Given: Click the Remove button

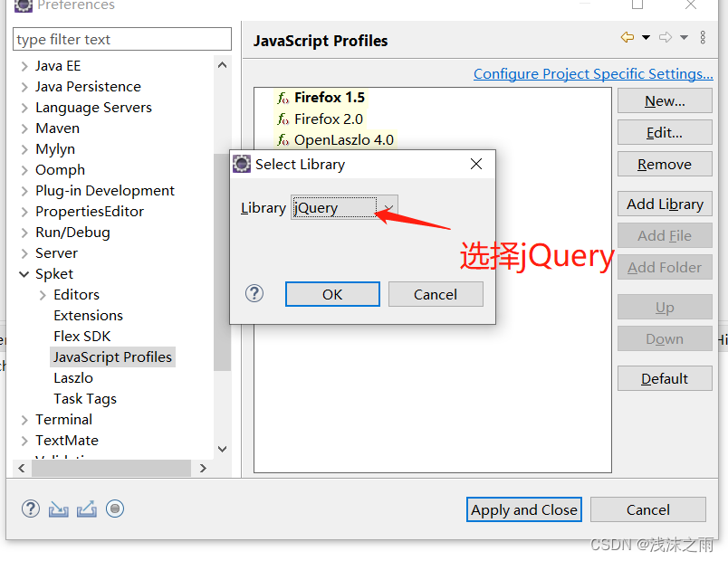Looking at the screenshot, I should 665,164.
